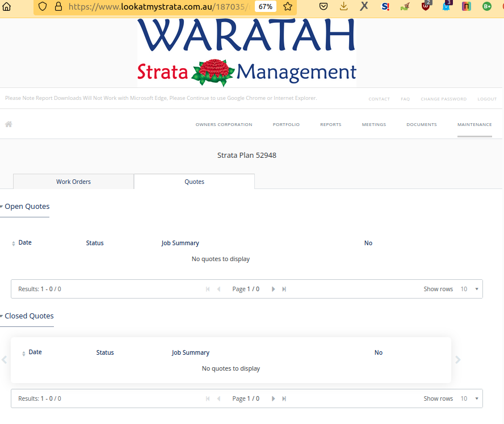The height and width of the screenshot is (424, 504).
Task: Click the Open Quotes Job Summary header
Action: pyautogui.click(x=180, y=243)
